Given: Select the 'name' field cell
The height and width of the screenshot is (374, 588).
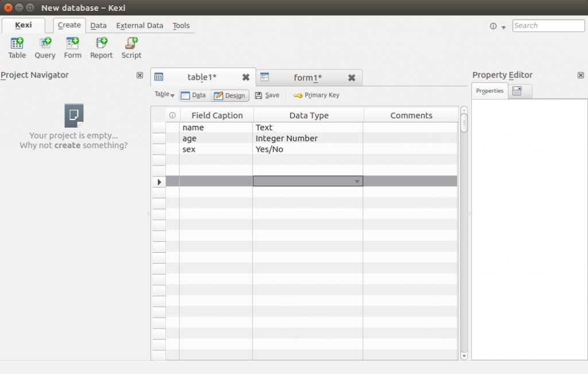Looking at the screenshot, I should tap(216, 128).
